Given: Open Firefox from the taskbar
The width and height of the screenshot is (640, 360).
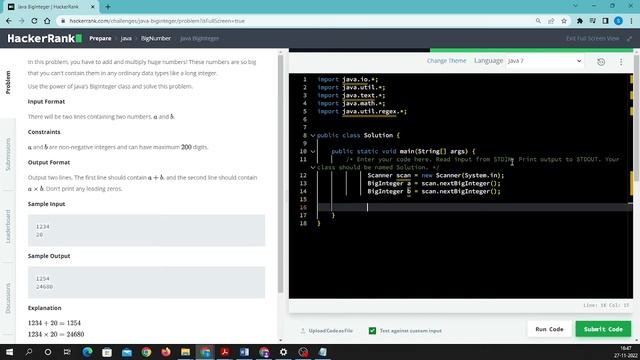Looking at the screenshot, I should coord(166,352).
